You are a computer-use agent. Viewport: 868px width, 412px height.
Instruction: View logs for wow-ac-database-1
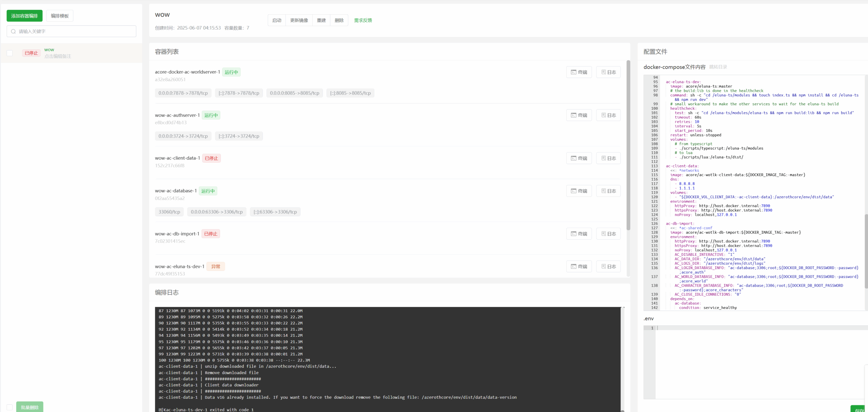pyautogui.click(x=609, y=191)
